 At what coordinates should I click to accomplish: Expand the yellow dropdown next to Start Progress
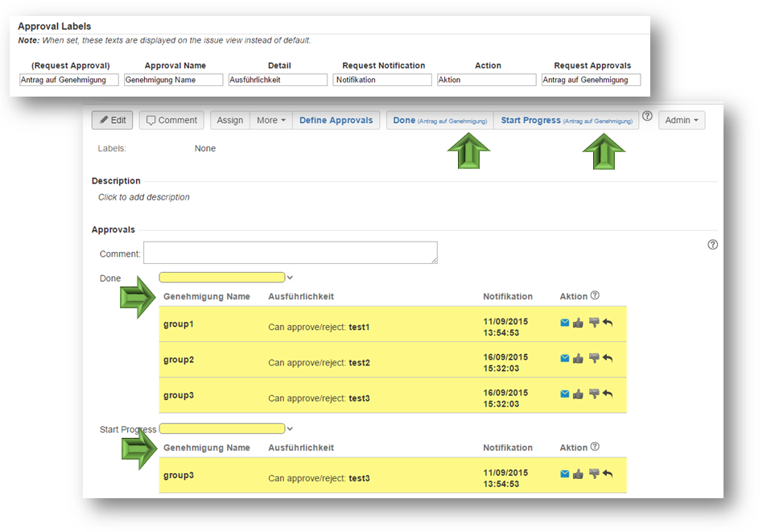(290, 429)
